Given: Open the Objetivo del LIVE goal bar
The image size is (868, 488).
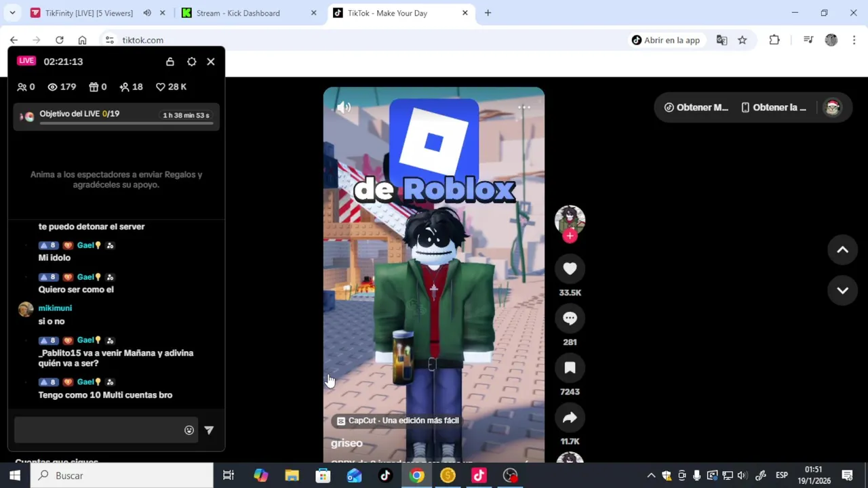Looking at the screenshot, I should click(x=116, y=116).
